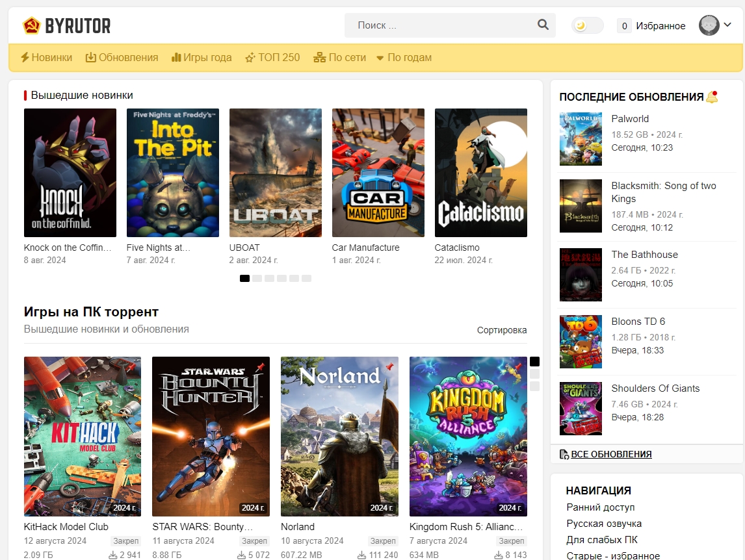Select the first carousel page dot
The height and width of the screenshot is (560, 745).
244,278
